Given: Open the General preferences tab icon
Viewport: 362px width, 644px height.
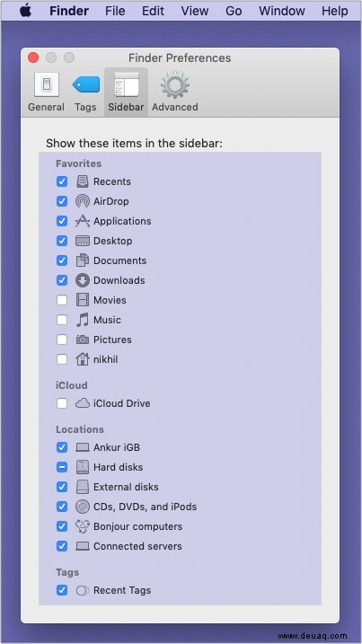Looking at the screenshot, I should point(46,84).
